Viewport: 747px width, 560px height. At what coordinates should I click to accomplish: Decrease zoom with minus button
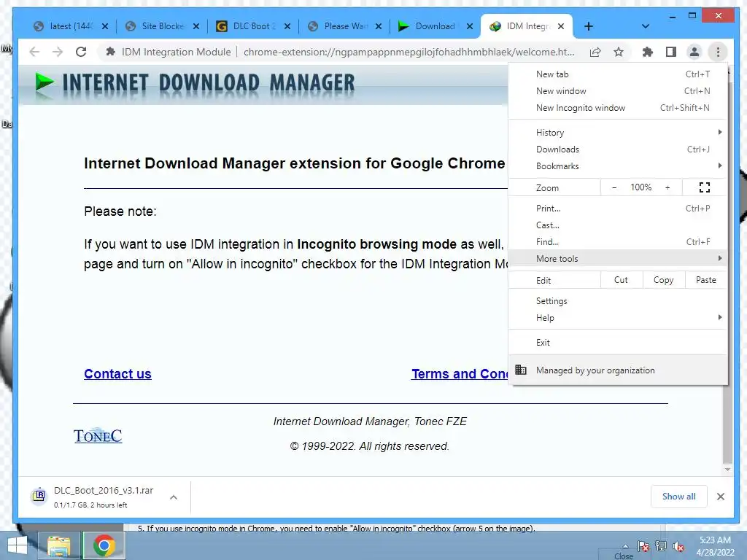[x=614, y=187]
